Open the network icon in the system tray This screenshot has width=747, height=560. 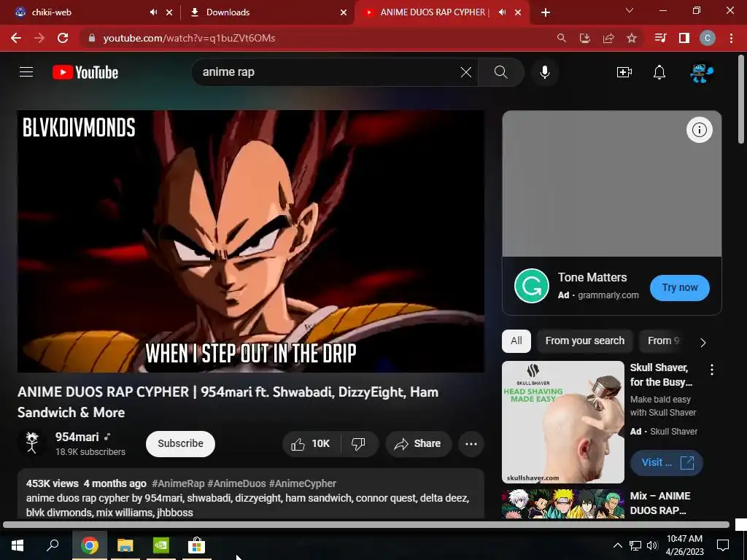(635, 545)
